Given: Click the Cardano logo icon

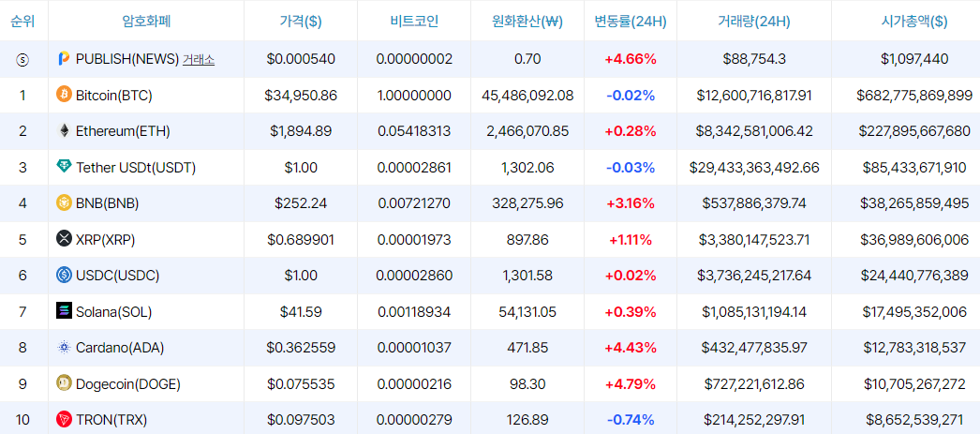Looking at the screenshot, I should (64, 347).
